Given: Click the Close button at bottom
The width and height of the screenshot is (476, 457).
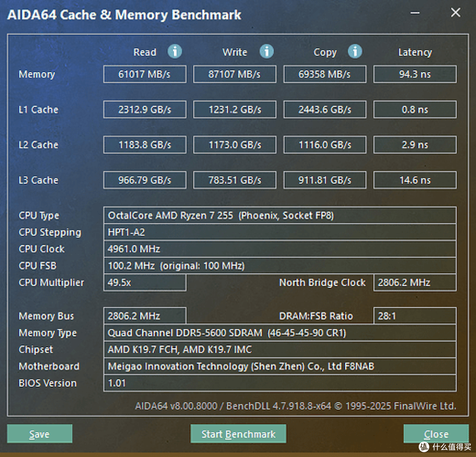Looking at the screenshot, I should (436, 434).
